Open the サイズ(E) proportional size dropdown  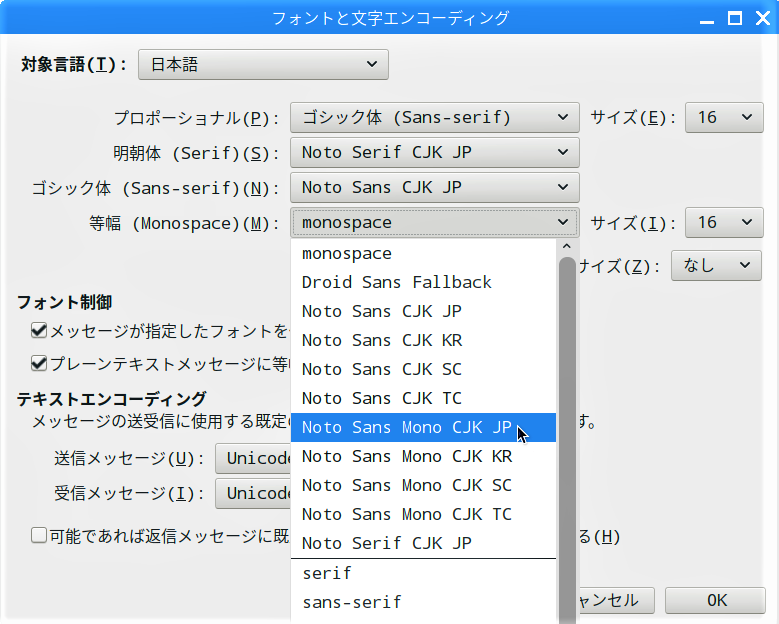pos(724,118)
